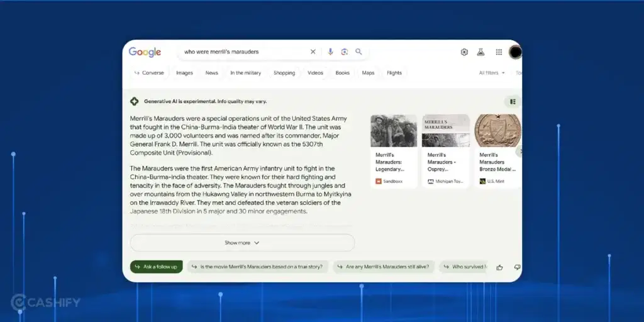Expand the answer with Show more
This screenshot has height=322, width=644.
242,243
